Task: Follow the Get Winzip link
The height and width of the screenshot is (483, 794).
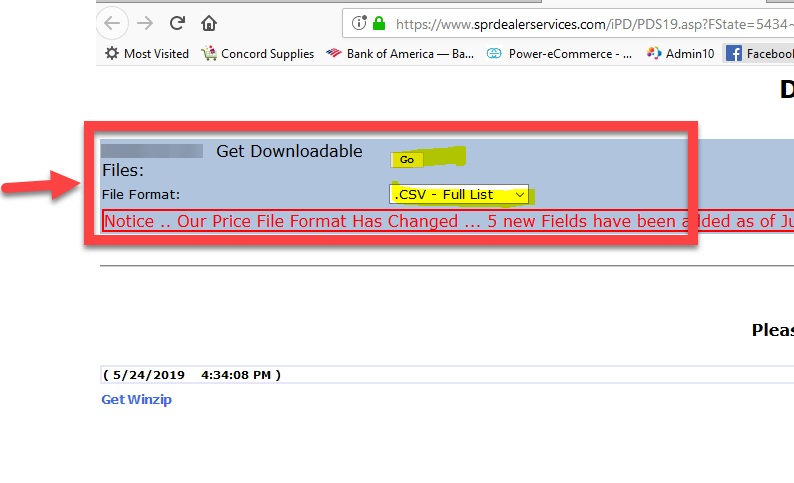Action: pyautogui.click(x=137, y=399)
